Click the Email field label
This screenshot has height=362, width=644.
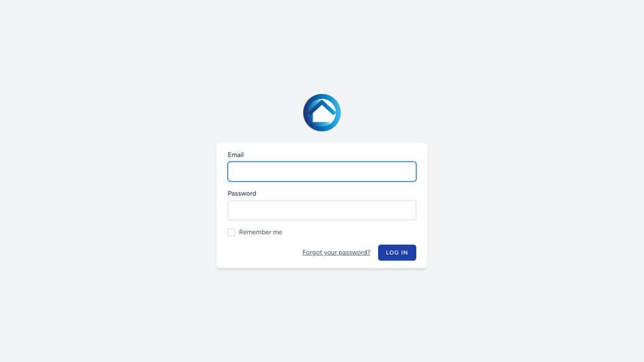coord(235,155)
